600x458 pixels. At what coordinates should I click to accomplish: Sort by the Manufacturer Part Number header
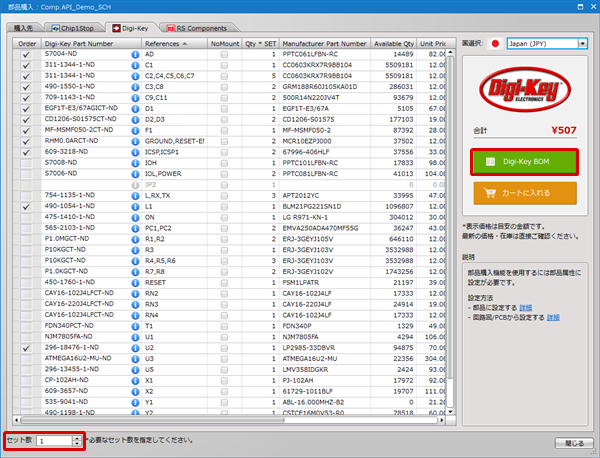click(x=324, y=44)
